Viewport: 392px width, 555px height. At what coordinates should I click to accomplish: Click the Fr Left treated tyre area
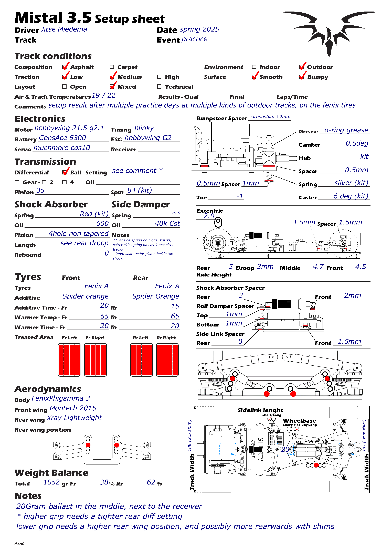tap(69, 360)
